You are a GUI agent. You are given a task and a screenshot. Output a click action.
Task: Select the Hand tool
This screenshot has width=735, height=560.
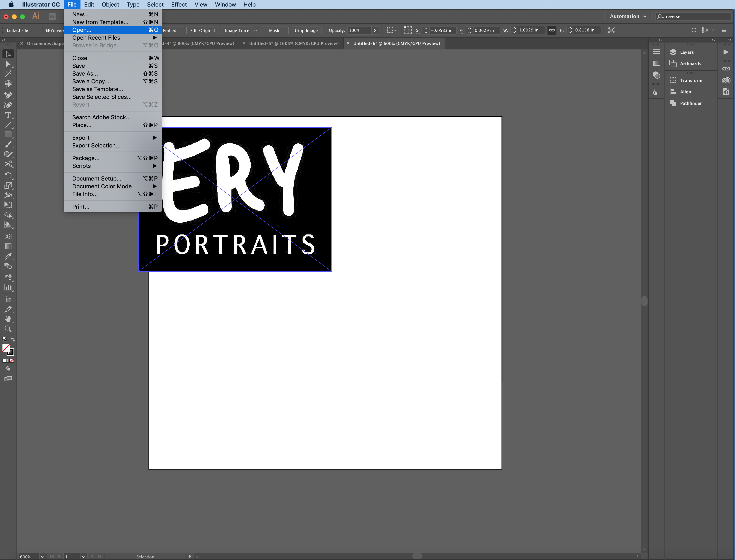(8, 319)
